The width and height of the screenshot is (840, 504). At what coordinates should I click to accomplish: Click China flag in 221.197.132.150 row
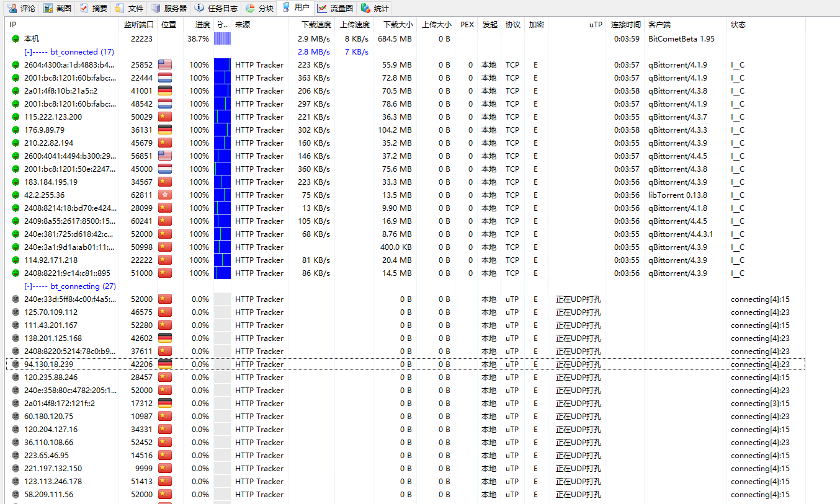coord(165,468)
